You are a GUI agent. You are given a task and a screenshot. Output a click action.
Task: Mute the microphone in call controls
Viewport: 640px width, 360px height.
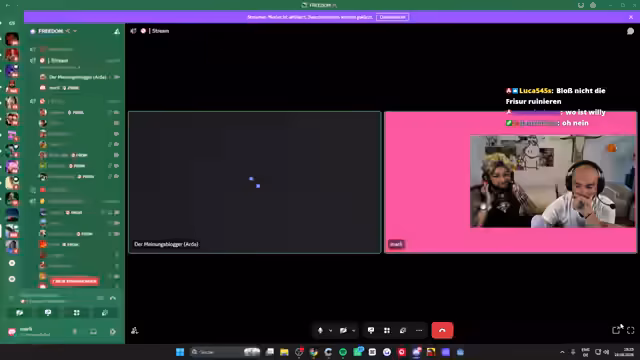coord(320,331)
